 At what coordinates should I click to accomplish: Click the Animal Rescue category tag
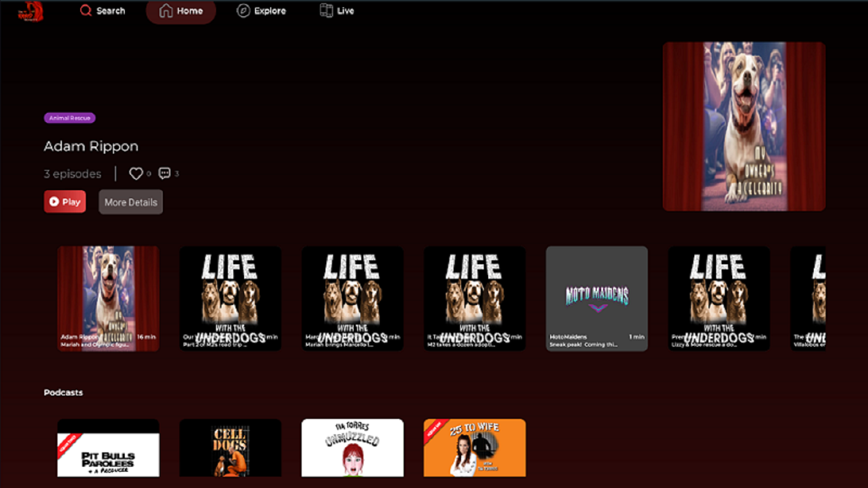tap(70, 118)
